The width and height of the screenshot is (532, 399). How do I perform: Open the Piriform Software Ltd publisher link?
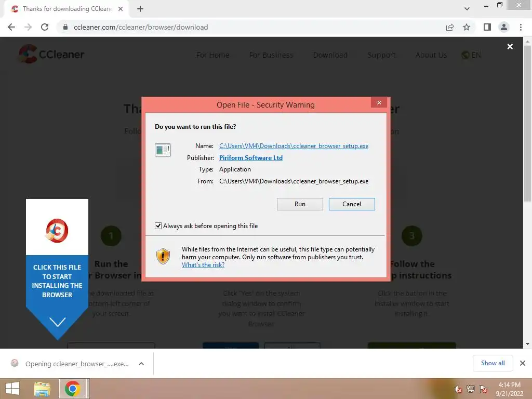click(251, 158)
